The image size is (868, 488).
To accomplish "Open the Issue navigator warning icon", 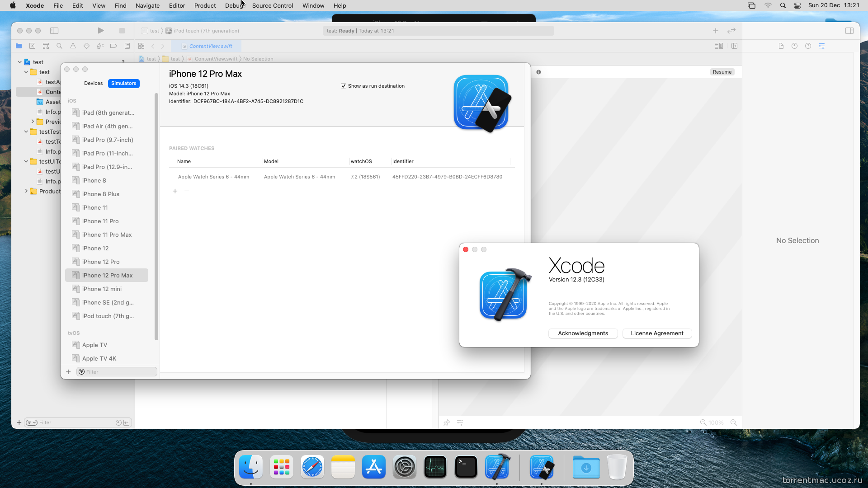I will (x=73, y=46).
